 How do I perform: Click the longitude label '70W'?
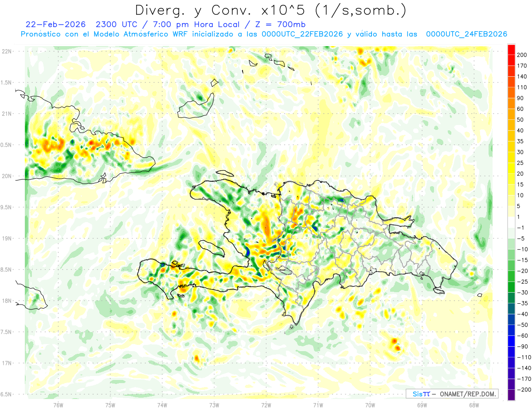pos(370,405)
